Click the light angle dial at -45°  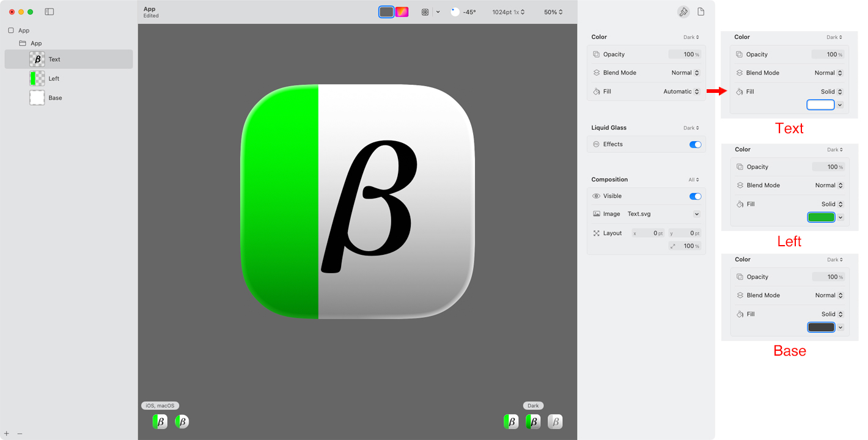[x=455, y=12]
